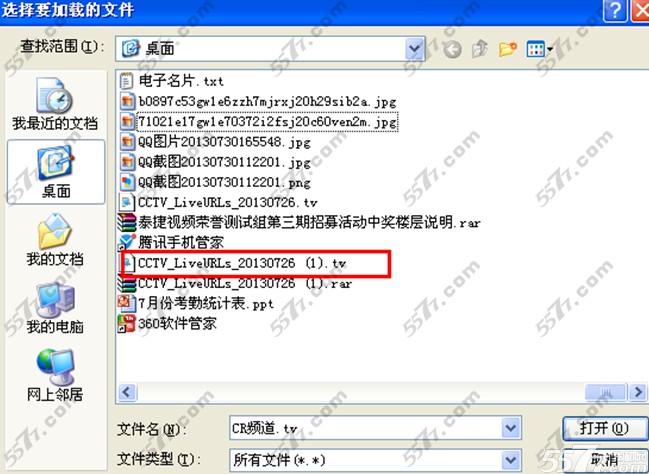Open My Computer (我的电脑) sidebar icon
Viewport: 649px width, 474px height.
point(55,308)
